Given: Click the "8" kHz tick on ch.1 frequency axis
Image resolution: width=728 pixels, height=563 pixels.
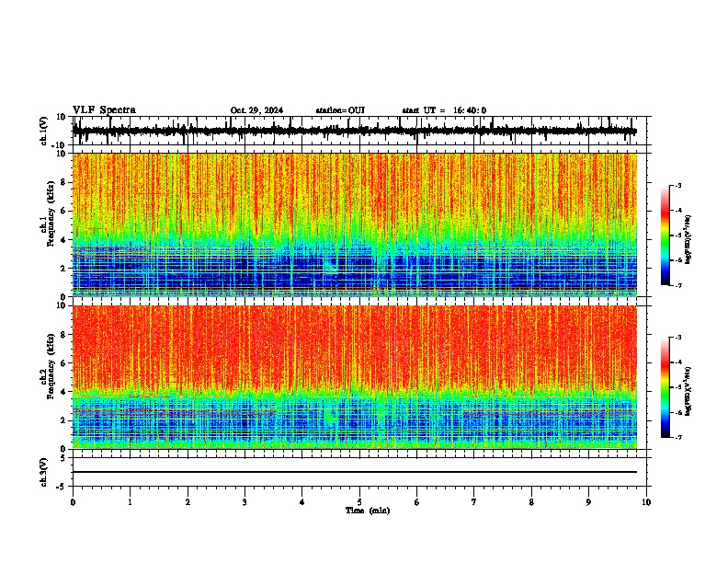Looking at the screenshot, I should tap(63, 182).
